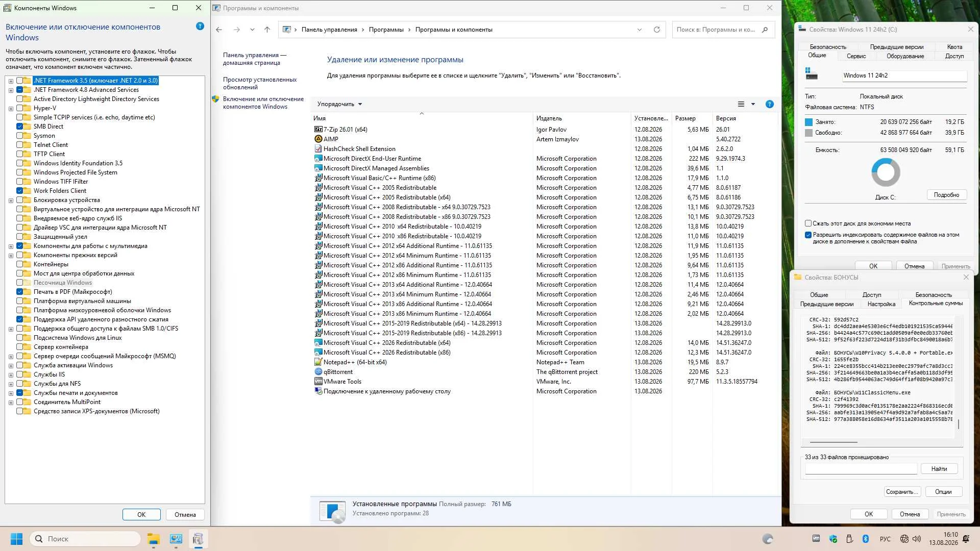Click the Подробно button for Disk C
This screenshot has width=980, height=551.
pyautogui.click(x=946, y=195)
